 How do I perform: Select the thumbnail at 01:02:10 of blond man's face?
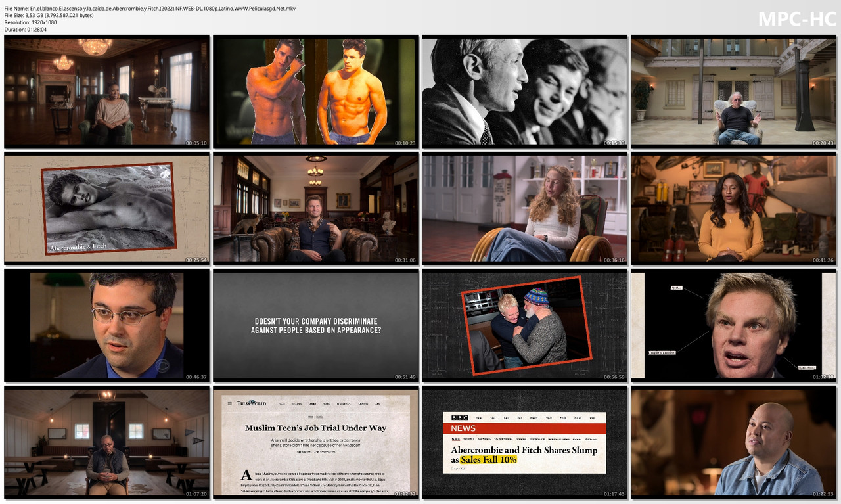click(734, 325)
